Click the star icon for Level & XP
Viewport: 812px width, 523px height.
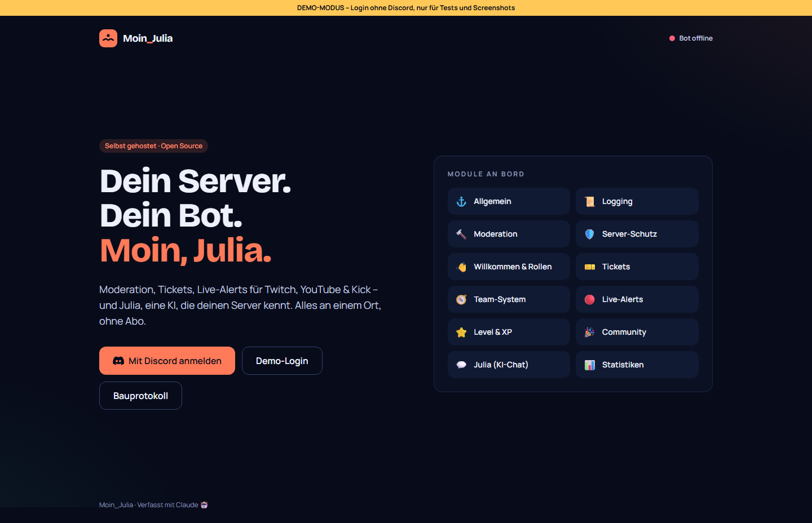(x=461, y=333)
